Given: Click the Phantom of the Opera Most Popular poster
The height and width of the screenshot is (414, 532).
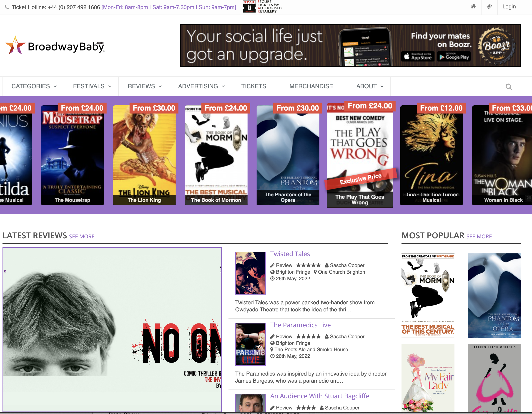Looking at the screenshot, I should point(494,295).
